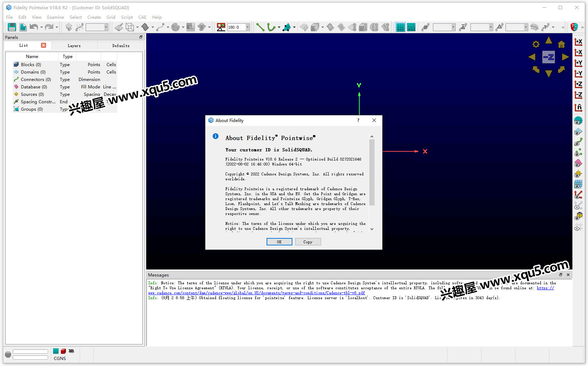Set view to -Z axis icon in sidebar
This screenshot has height=366, width=588.
[578, 95]
